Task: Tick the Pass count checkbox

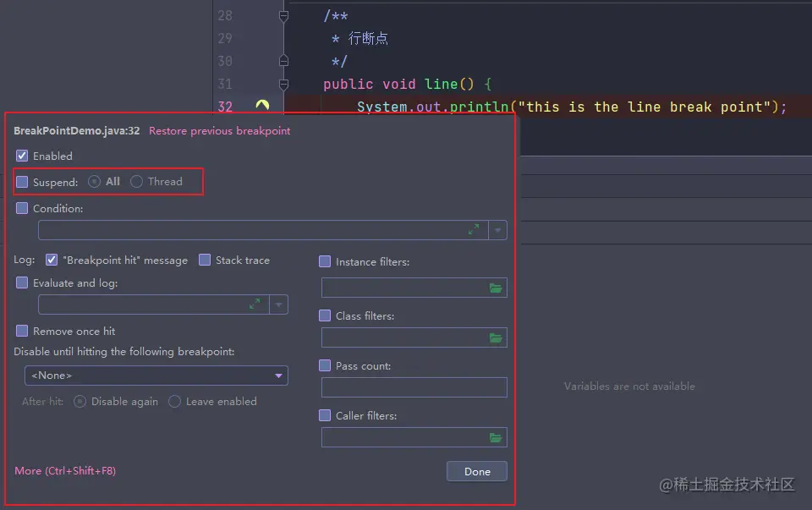Action: click(x=325, y=365)
